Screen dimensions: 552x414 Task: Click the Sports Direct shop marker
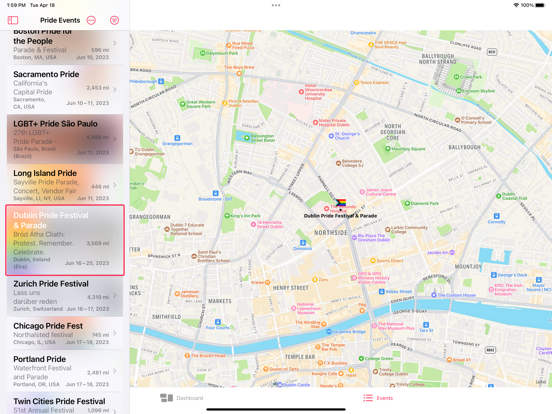pyautogui.click(x=373, y=261)
